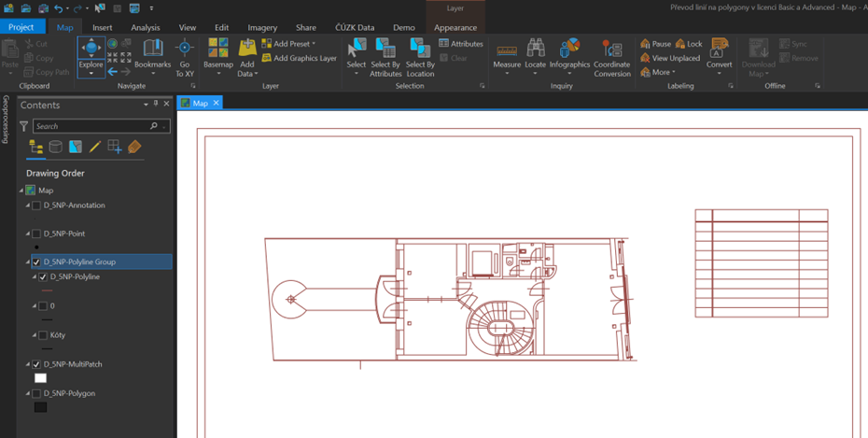
Task: Switch to List By Labeling view
Action: pos(134,147)
